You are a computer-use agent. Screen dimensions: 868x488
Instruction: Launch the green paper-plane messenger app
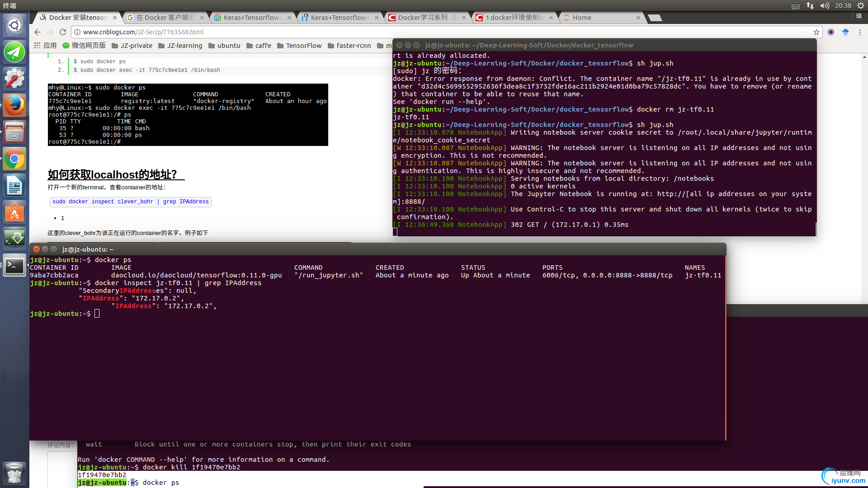(14, 52)
